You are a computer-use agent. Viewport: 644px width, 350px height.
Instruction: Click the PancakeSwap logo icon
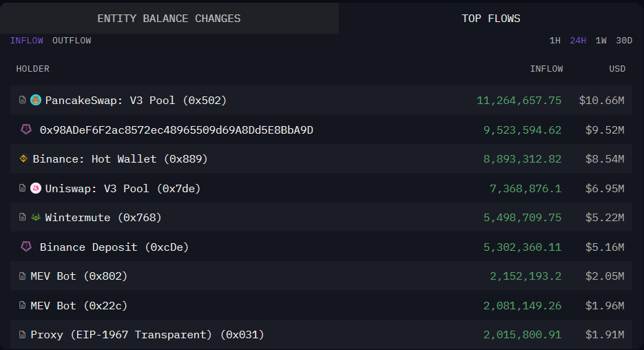click(x=36, y=100)
